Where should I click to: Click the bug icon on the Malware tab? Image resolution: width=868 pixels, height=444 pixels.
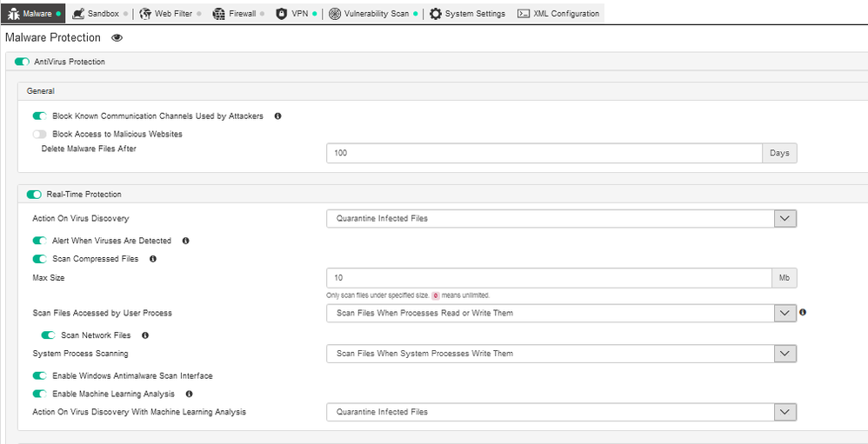13,14
